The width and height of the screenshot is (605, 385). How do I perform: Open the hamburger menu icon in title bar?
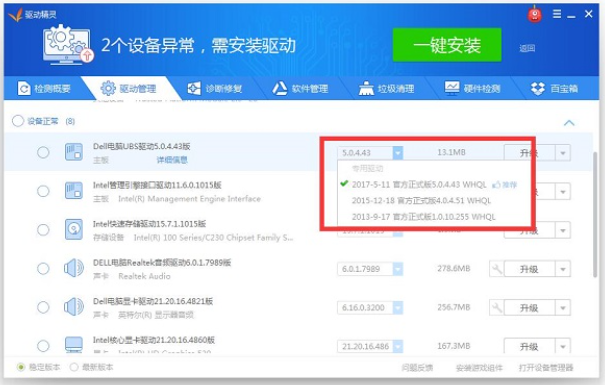tap(557, 14)
